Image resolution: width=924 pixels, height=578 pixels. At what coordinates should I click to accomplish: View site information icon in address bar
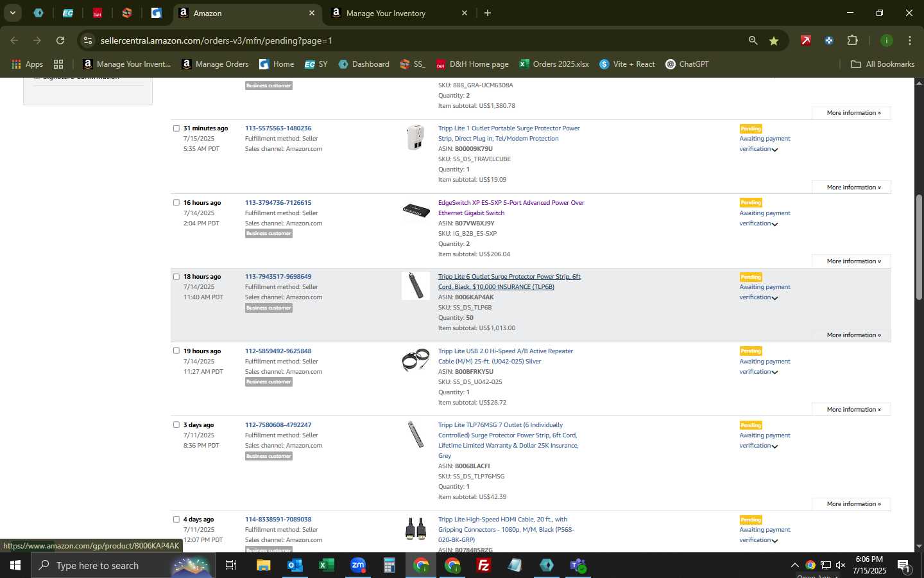click(x=88, y=40)
